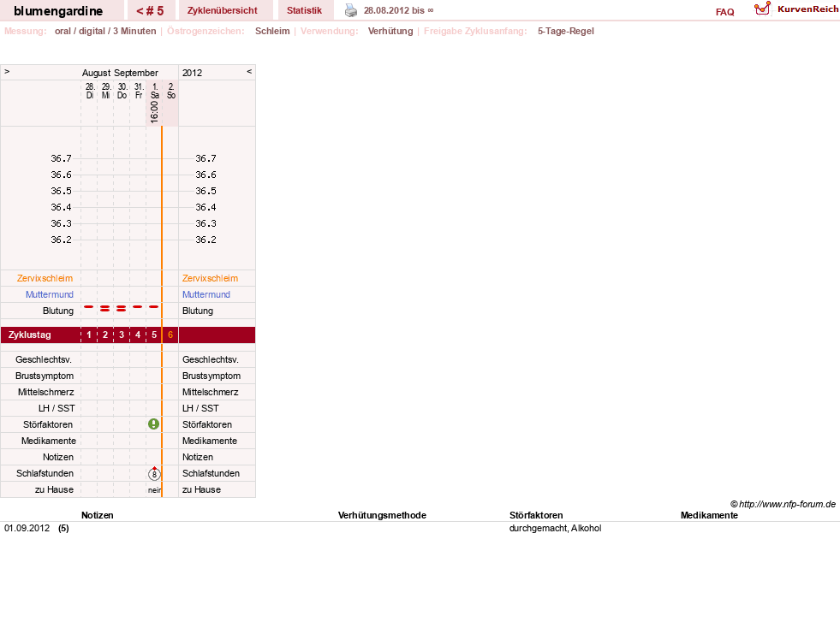
Task: Click the right 36.2 temperature label
Action: tap(206, 240)
